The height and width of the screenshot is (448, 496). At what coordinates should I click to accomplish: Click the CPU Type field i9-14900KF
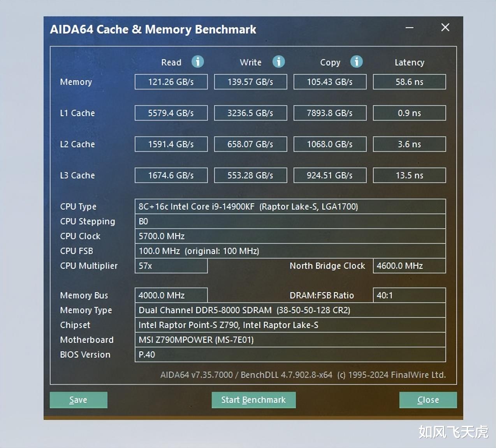[x=290, y=206]
